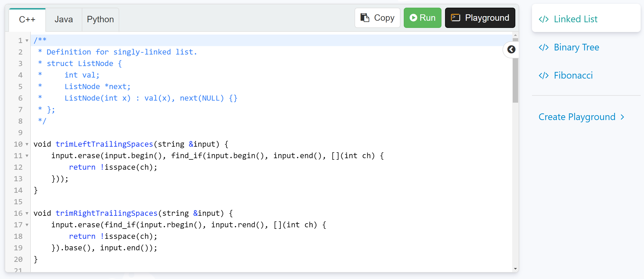Click the terminal icon in Playground
Image resolution: width=644 pixels, height=279 pixels.
pyautogui.click(x=456, y=18)
